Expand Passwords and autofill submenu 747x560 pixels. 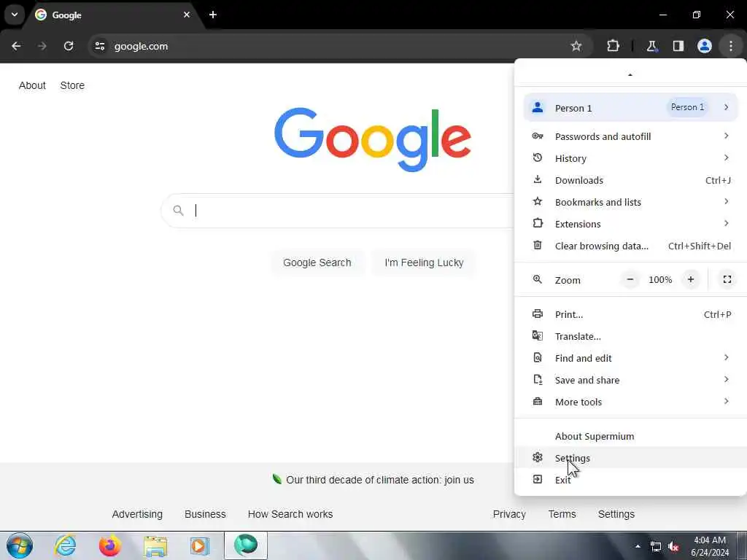pos(631,136)
